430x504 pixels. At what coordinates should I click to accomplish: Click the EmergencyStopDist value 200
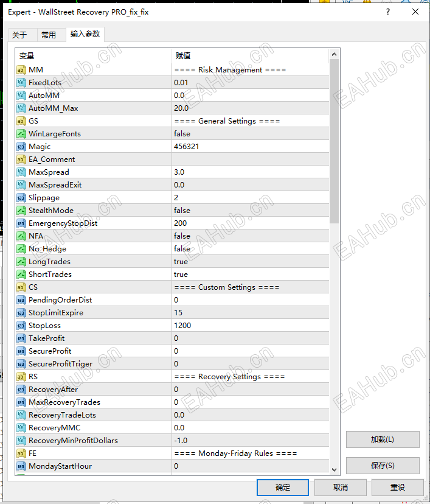pyautogui.click(x=180, y=223)
